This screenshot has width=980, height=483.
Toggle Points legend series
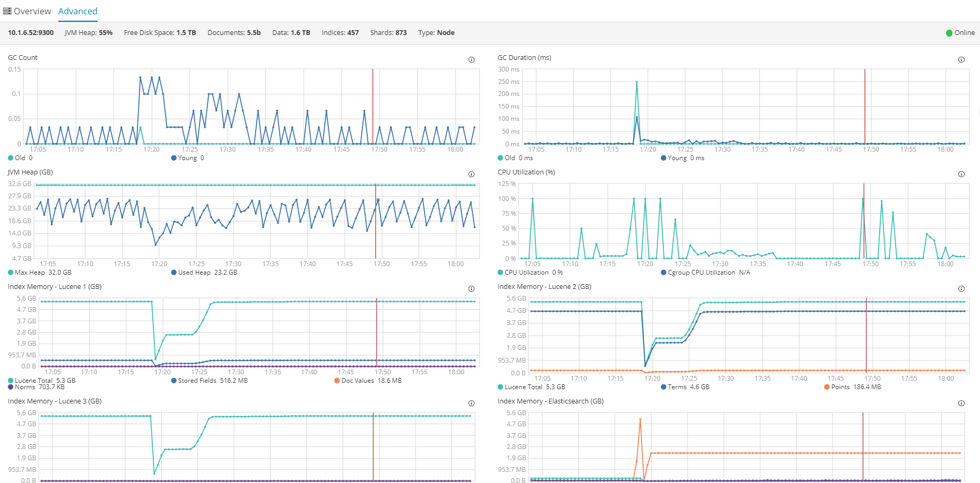[852, 387]
